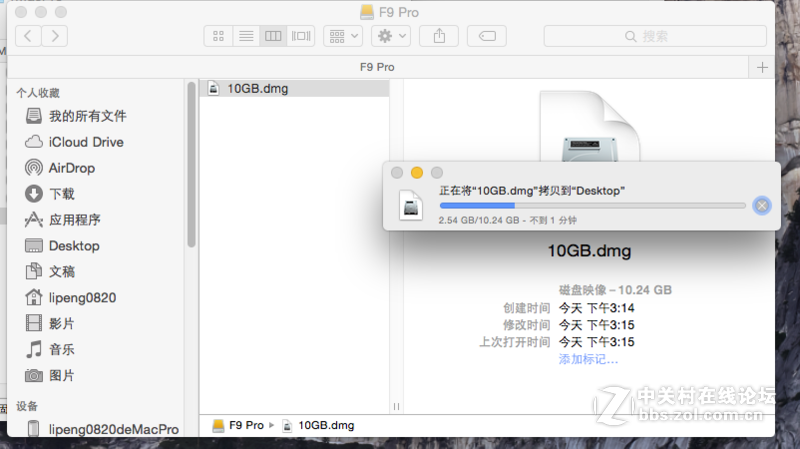Click the Share toolbar button
The height and width of the screenshot is (449, 800).
point(439,36)
